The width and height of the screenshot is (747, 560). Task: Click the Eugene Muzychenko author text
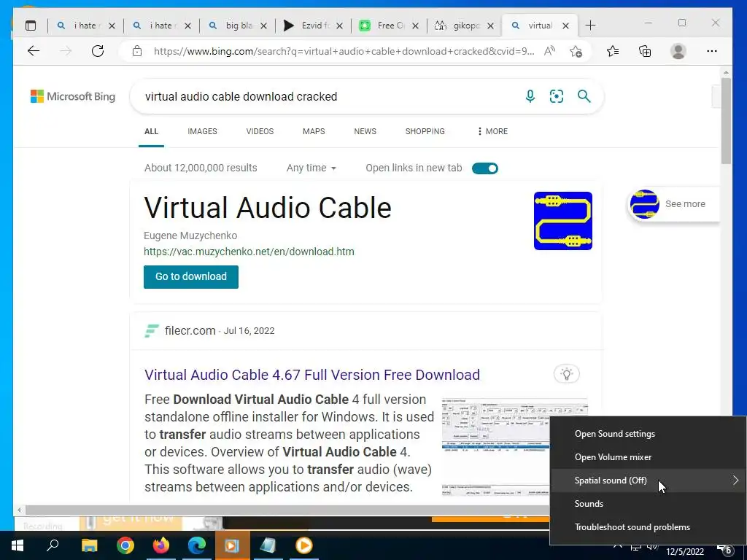point(190,236)
